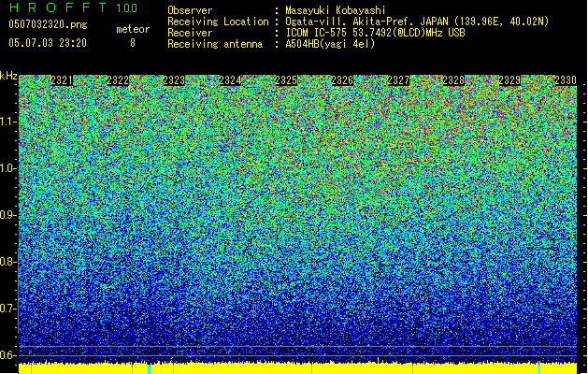
Task: Click the 2327 time marker
Action: [398, 80]
